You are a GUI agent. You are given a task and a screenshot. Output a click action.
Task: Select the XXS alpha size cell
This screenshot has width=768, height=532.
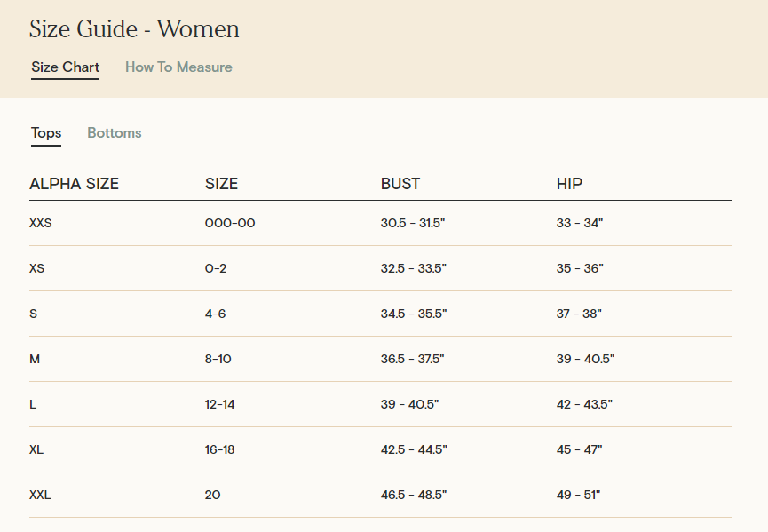(x=41, y=223)
